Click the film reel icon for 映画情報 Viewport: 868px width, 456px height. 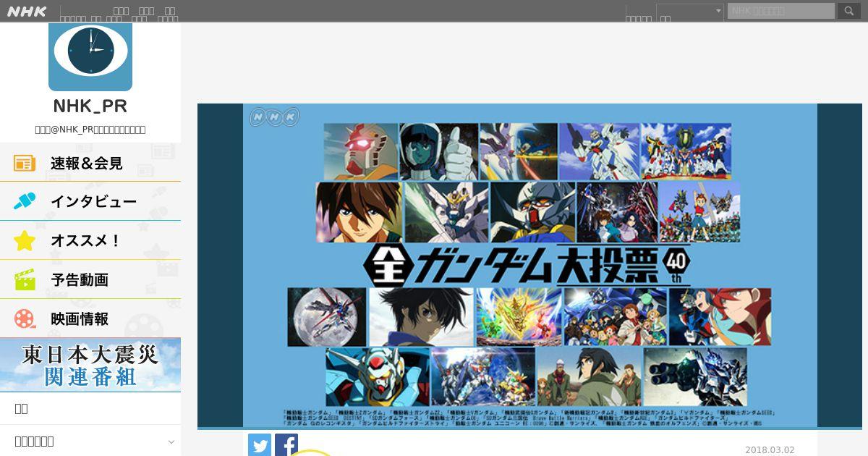(25, 318)
